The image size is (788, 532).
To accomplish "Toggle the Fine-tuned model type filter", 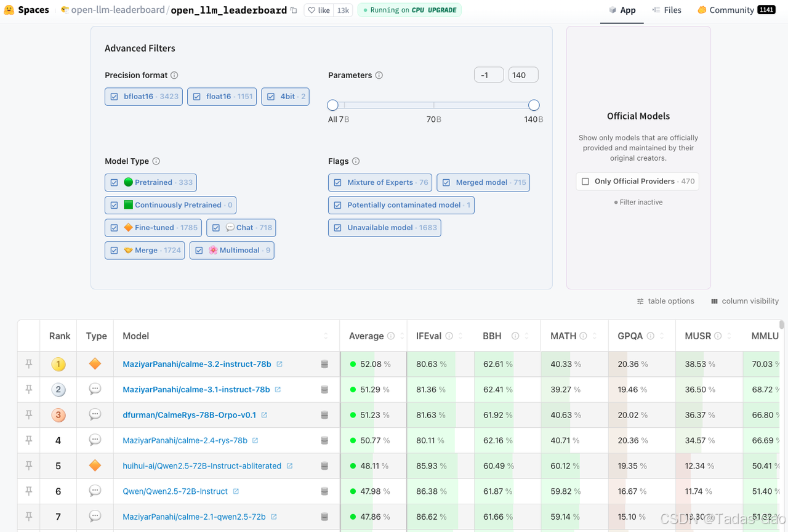I will pos(153,228).
